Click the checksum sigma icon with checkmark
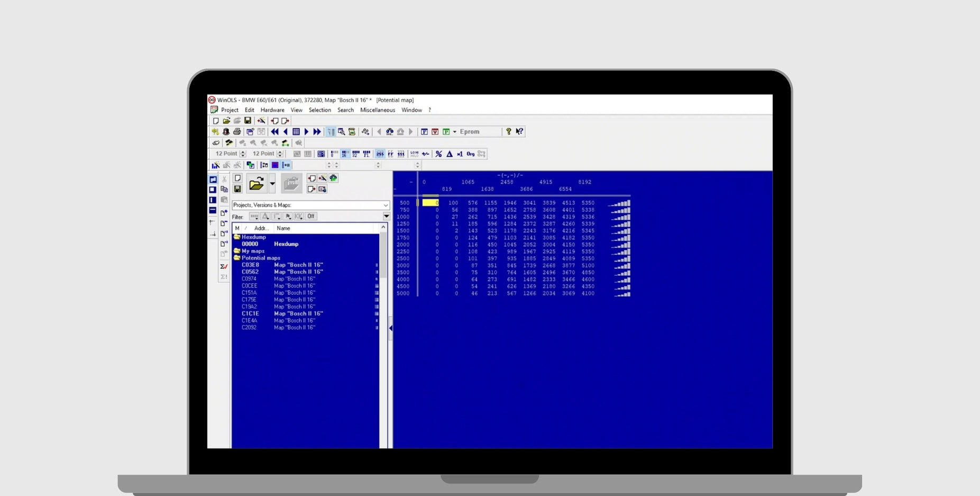The height and width of the screenshot is (496, 980). [224, 266]
